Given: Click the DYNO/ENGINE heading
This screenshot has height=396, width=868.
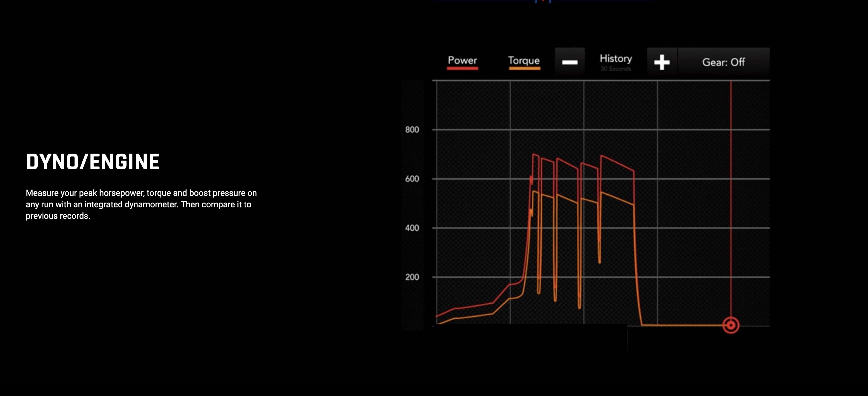Looking at the screenshot, I should (93, 162).
